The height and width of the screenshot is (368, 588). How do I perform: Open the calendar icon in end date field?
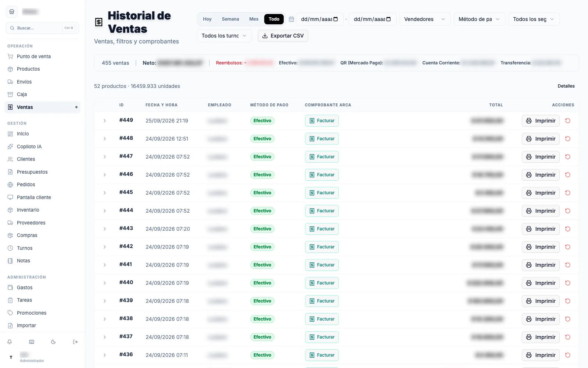tap(388, 19)
